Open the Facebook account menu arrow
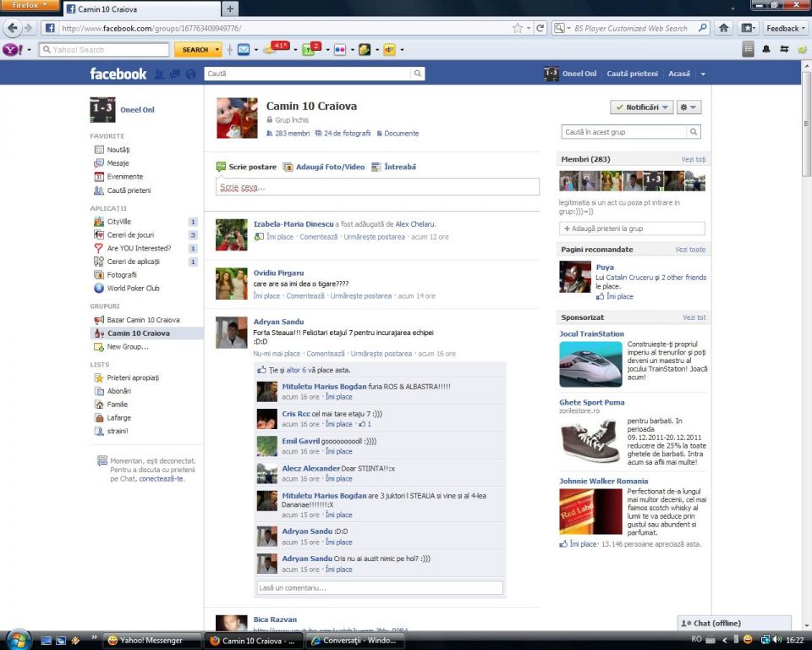This screenshot has width=812, height=650. point(703,74)
